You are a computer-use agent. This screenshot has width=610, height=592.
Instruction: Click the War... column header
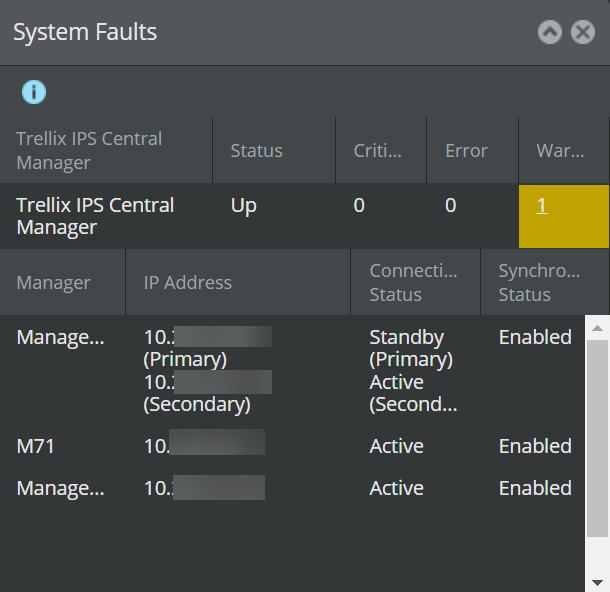564,151
